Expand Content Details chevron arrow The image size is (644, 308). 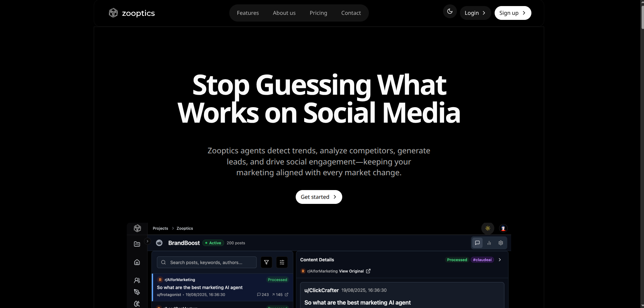(x=500, y=260)
